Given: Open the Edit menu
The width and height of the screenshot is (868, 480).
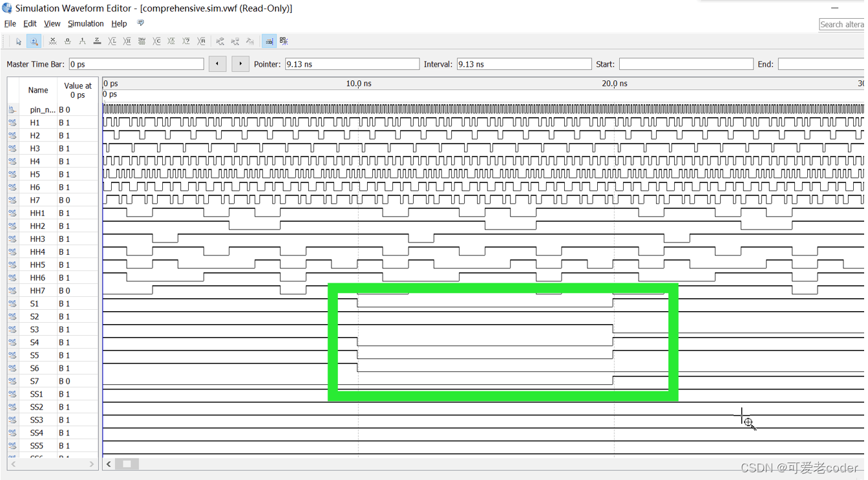Looking at the screenshot, I should [30, 23].
